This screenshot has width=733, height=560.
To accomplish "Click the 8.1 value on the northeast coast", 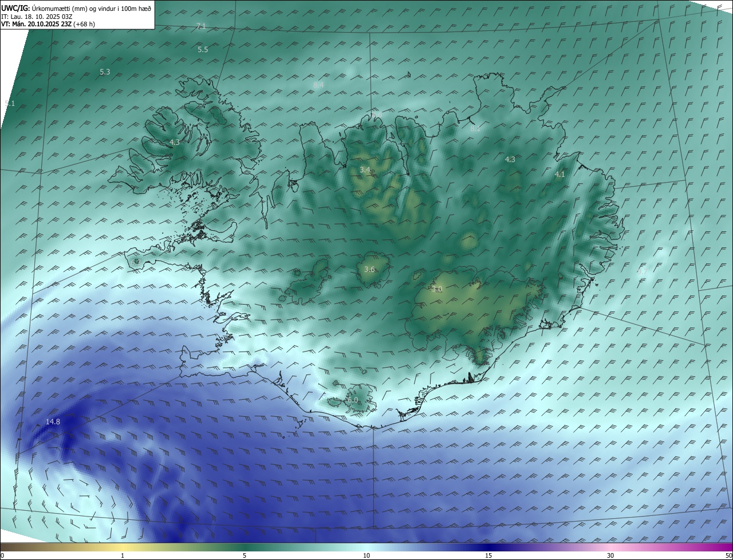I will click(475, 129).
